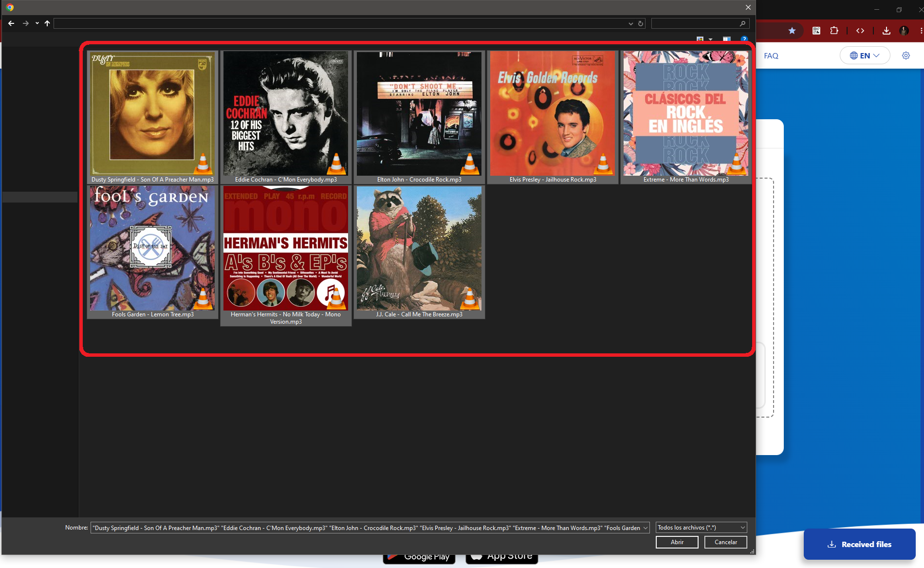Image resolution: width=924 pixels, height=568 pixels.
Task: Open the Todos los archivos filter dropdown
Action: click(701, 528)
